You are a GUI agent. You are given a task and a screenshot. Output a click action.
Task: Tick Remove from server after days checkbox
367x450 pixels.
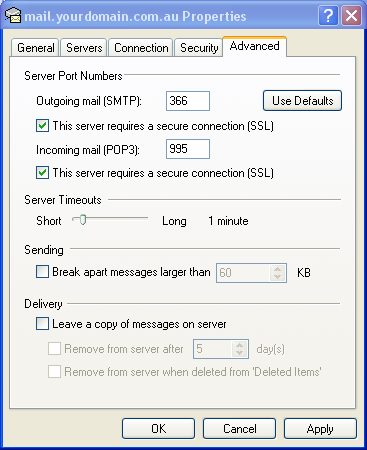54,349
